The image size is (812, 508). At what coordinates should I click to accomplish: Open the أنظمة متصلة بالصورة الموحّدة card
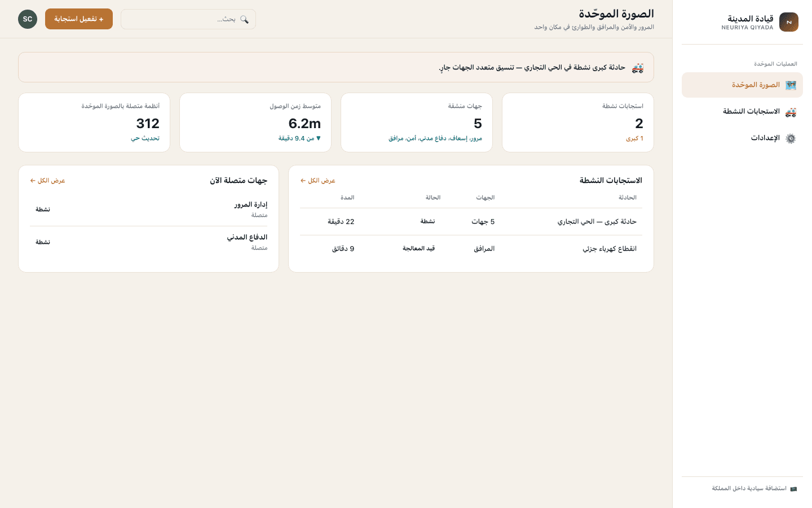pyautogui.click(x=94, y=122)
